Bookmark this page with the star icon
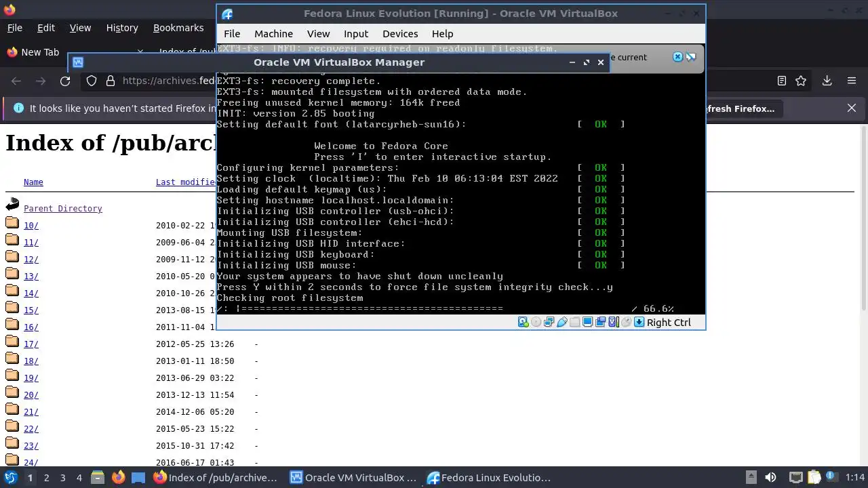The height and width of the screenshot is (488, 868). click(x=801, y=81)
